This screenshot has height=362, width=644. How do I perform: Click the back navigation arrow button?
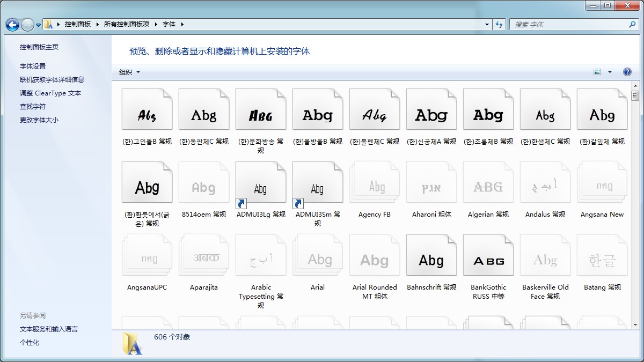coord(13,25)
